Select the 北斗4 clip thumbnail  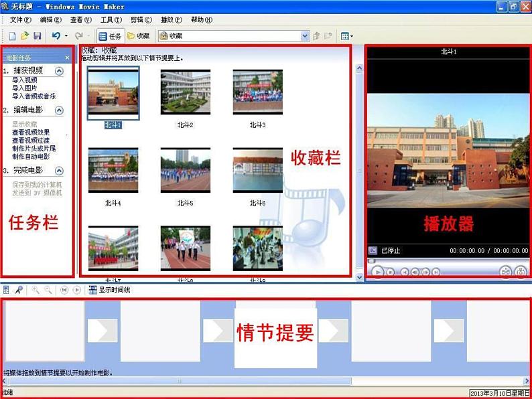(x=113, y=170)
